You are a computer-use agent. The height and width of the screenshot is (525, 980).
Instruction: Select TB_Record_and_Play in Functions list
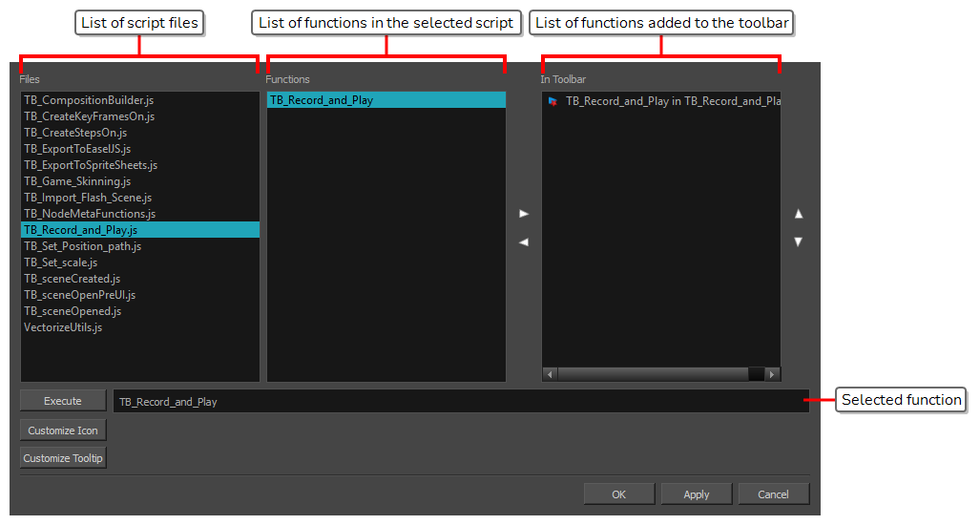pos(386,100)
